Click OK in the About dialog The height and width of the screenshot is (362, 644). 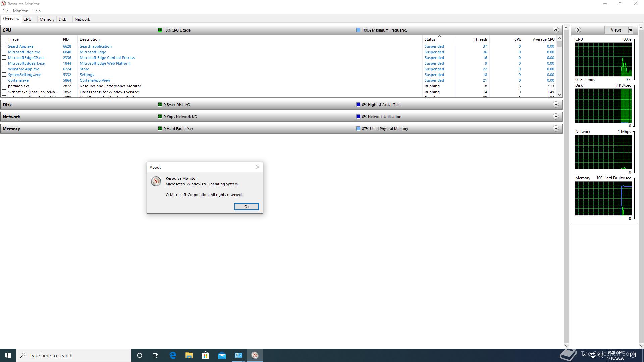247,207
